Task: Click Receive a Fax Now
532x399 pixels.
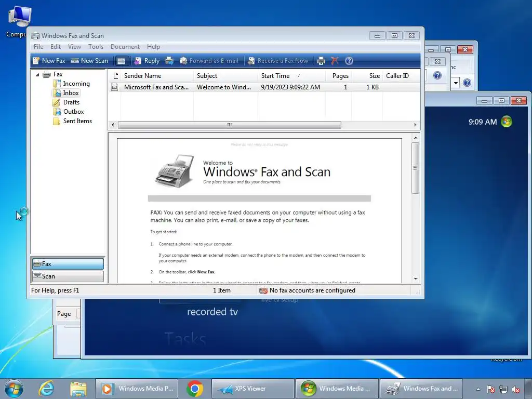Action: 278,61
